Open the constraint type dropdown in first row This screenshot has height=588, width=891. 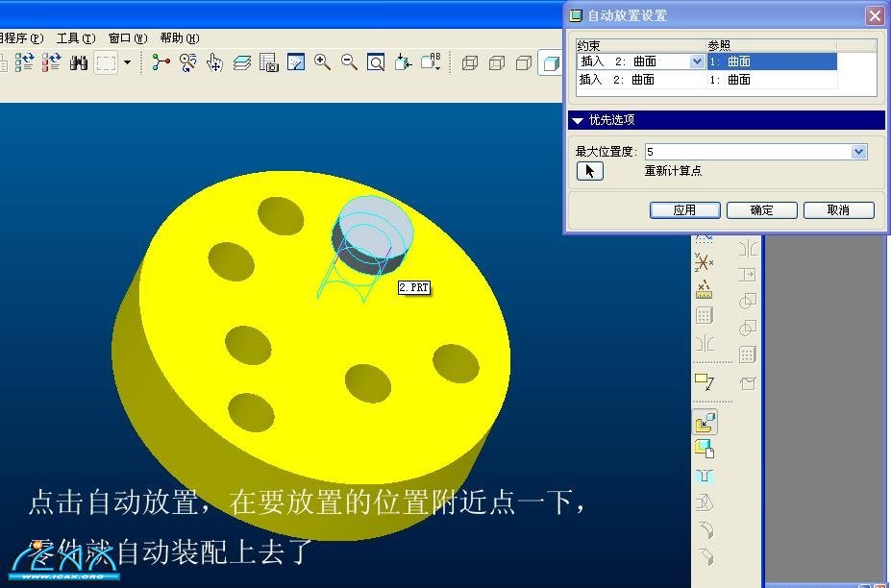697,61
